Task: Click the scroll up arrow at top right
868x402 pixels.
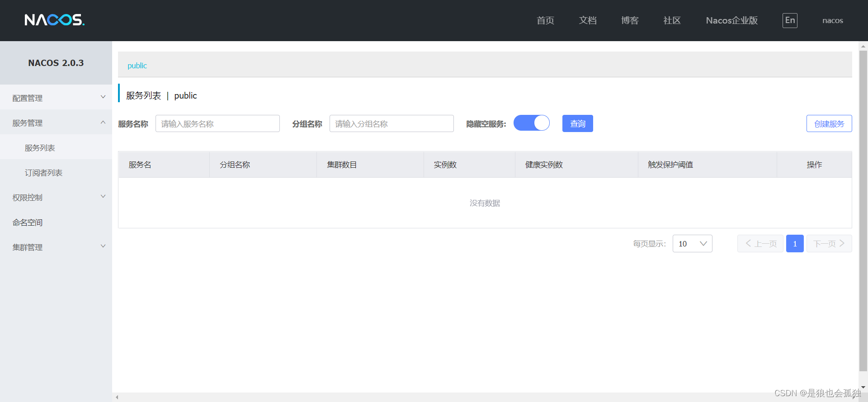Action: tap(863, 46)
